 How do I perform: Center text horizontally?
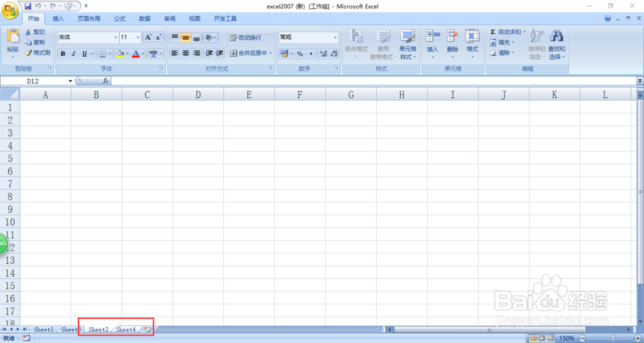point(185,53)
